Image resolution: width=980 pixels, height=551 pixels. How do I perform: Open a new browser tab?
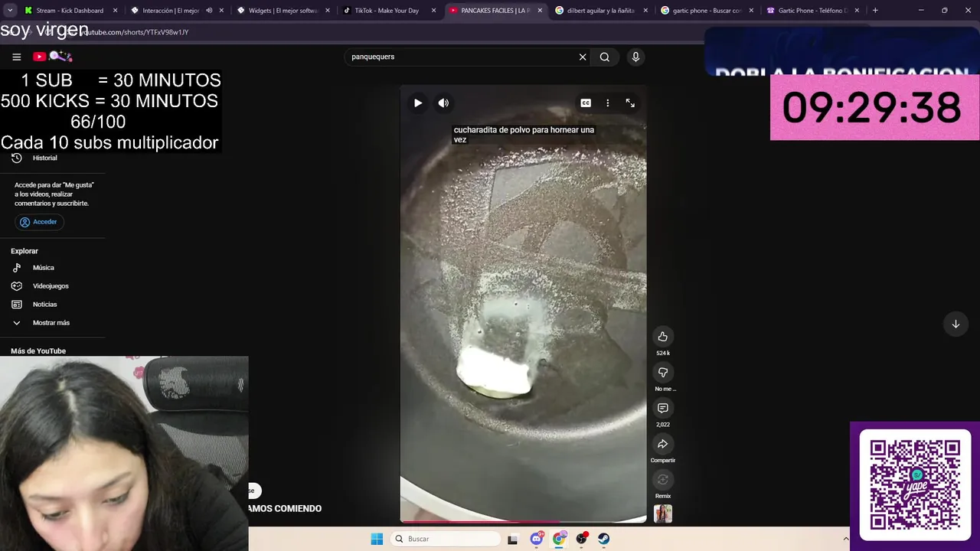[875, 11]
